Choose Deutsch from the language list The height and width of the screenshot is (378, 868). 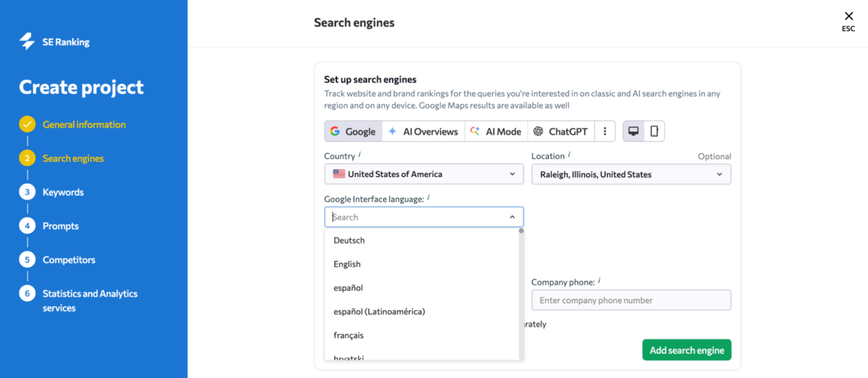point(422,241)
